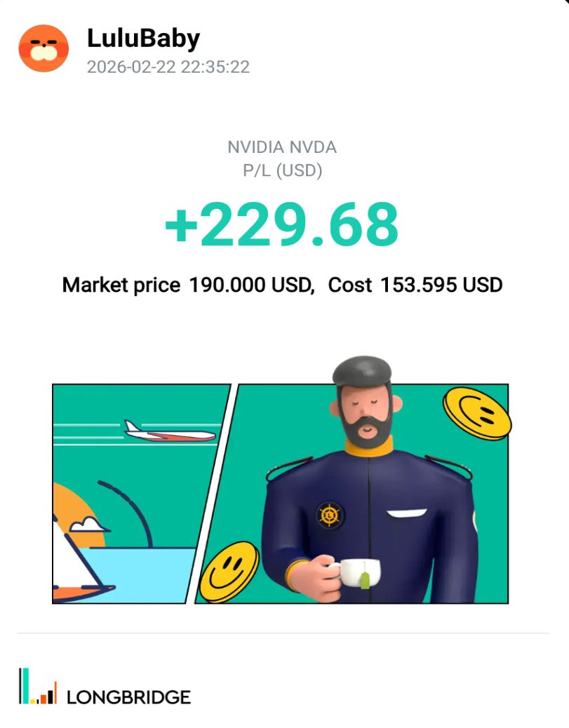Click the LONGBRIDGE brand name text
Screen dimensions: 569x728
point(128,697)
